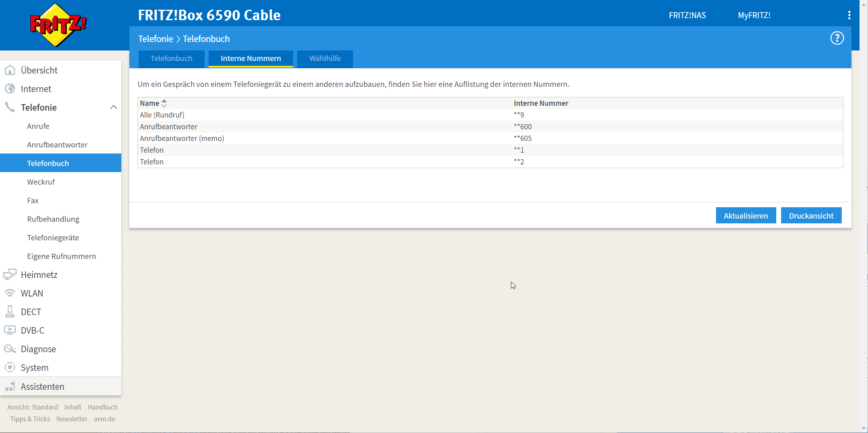Click the Diagnose icon in sidebar

(10, 349)
